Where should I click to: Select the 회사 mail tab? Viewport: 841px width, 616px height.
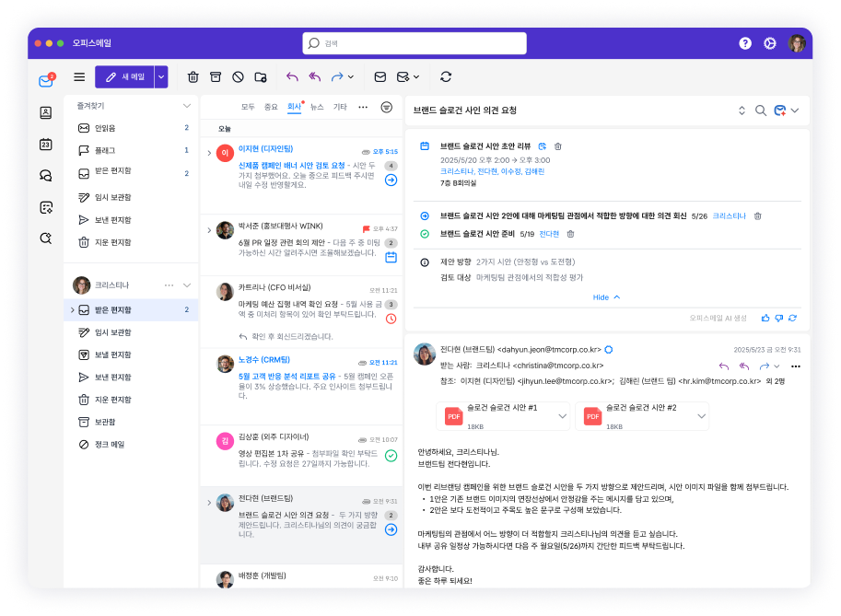pyautogui.click(x=294, y=107)
